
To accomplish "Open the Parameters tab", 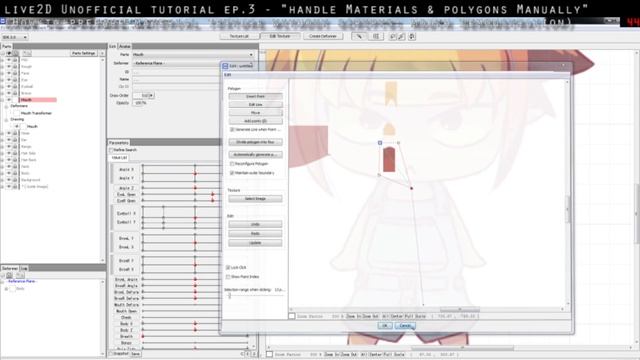I will click(119, 142).
